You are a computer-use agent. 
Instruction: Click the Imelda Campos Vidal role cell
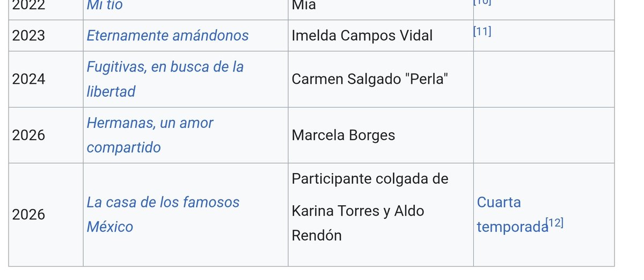pyautogui.click(x=380, y=35)
